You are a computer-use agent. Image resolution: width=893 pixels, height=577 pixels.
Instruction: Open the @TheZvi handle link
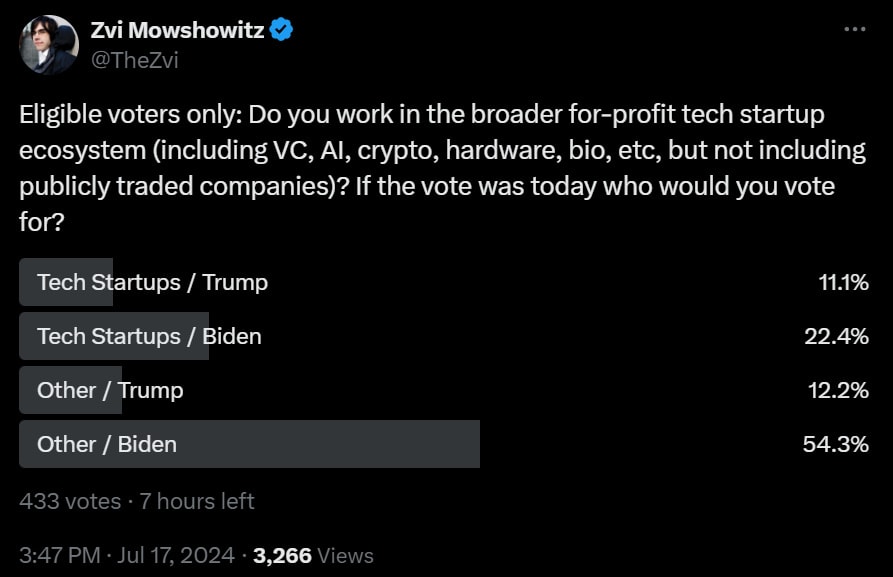tap(135, 60)
